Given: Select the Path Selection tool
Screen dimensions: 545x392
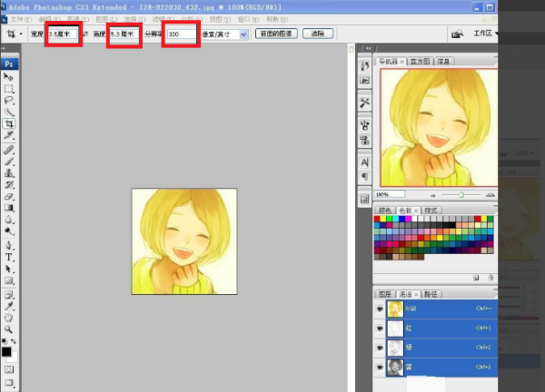Looking at the screenshot, I should (x=9, y=269).
